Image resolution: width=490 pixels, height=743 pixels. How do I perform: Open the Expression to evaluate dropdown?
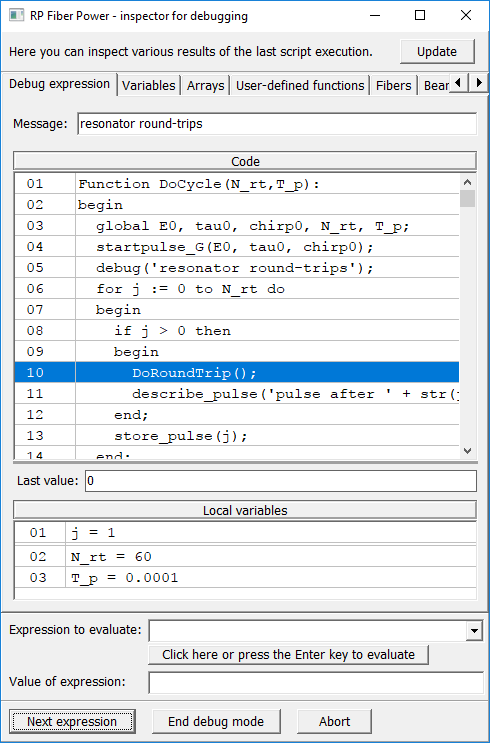pos(474,631)
